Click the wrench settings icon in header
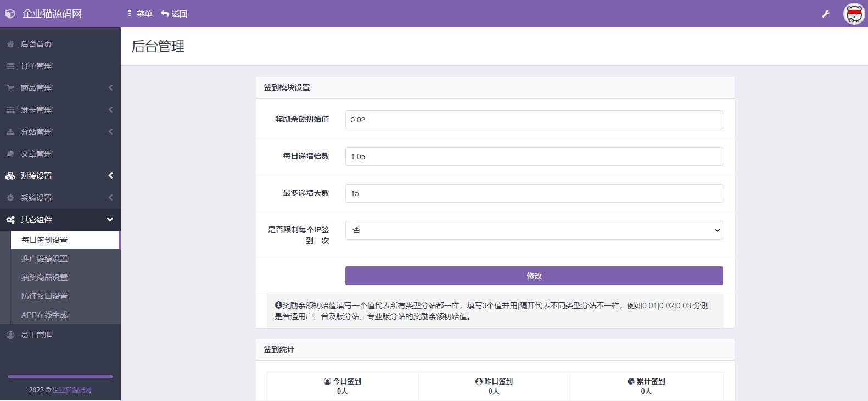 (825, 14)
